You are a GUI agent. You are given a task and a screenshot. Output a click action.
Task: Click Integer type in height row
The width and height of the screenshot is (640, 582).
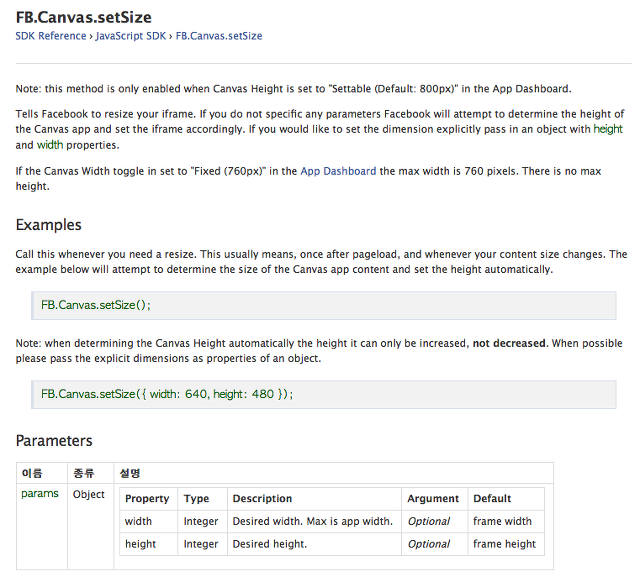[x=201, y=544]
